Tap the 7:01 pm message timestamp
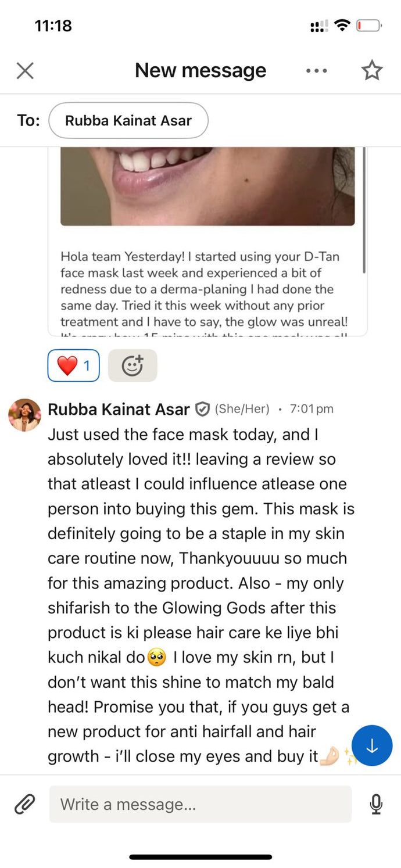Viewport: 401px width, 868px height. pos(312,409)
